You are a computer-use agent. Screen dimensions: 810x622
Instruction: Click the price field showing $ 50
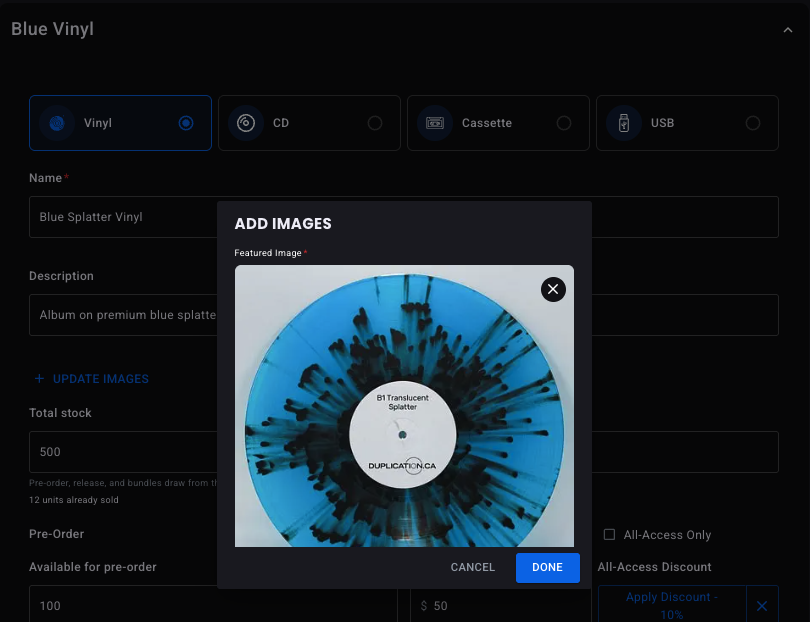(501, 605)
